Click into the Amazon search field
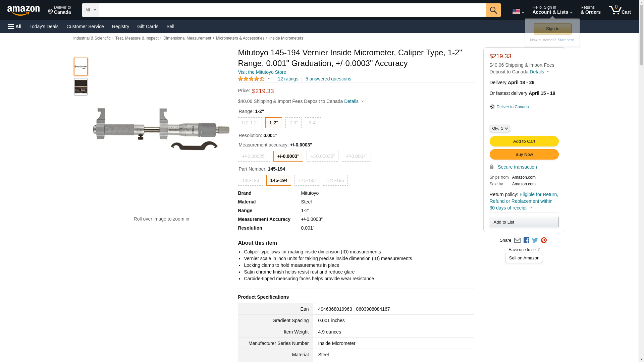This screenshot has height=362, width=644. (292, 10)
